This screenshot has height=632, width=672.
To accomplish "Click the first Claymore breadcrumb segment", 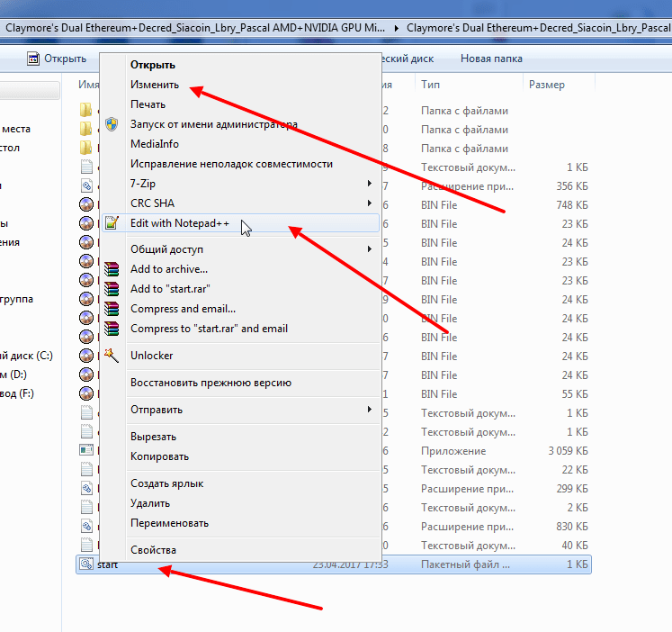I will pyautogui.click(x=195, y=28).
